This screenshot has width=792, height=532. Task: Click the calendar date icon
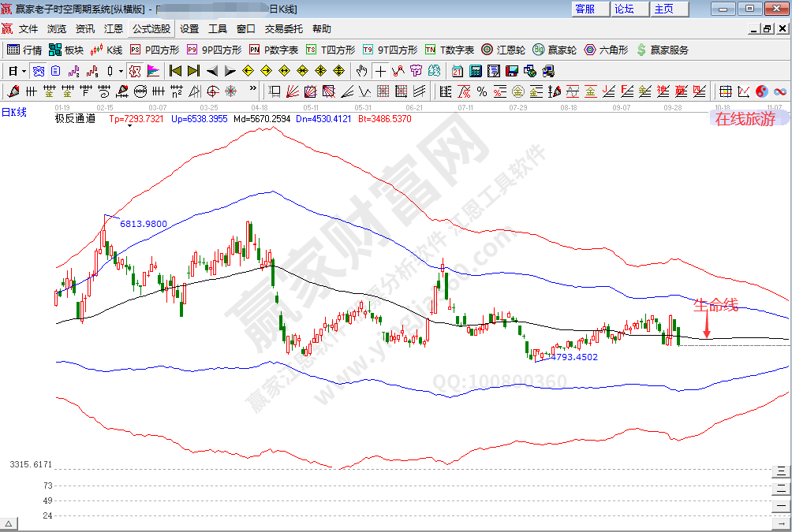(457, 71)
